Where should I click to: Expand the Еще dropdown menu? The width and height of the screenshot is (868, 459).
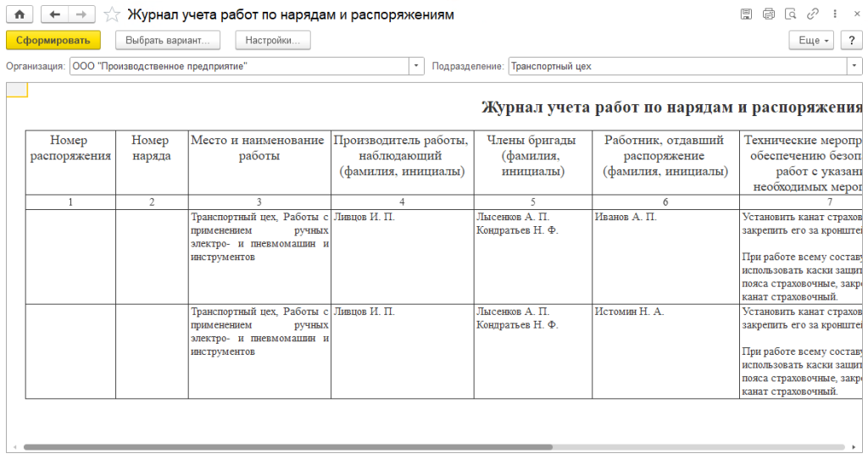(x=812, y=40)
